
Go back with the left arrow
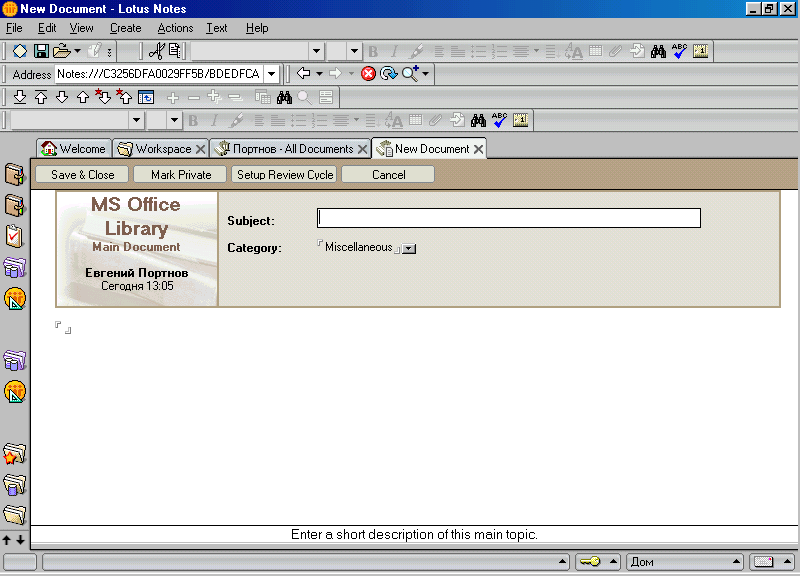(304, 73)
